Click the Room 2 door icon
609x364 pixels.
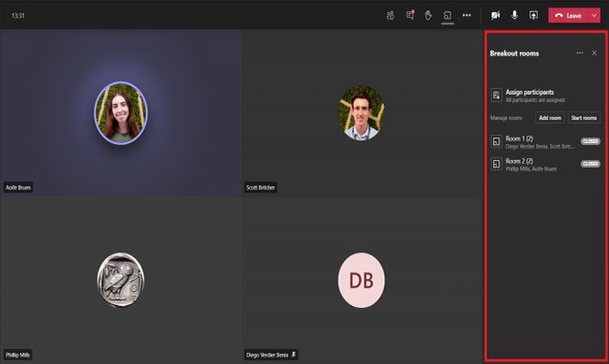tap(497, 164)
